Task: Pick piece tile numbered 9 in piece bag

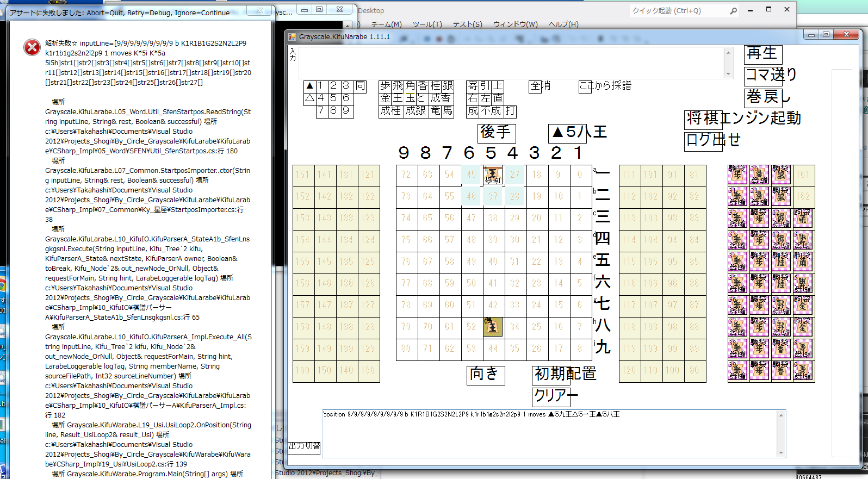Action: [803, 370]
